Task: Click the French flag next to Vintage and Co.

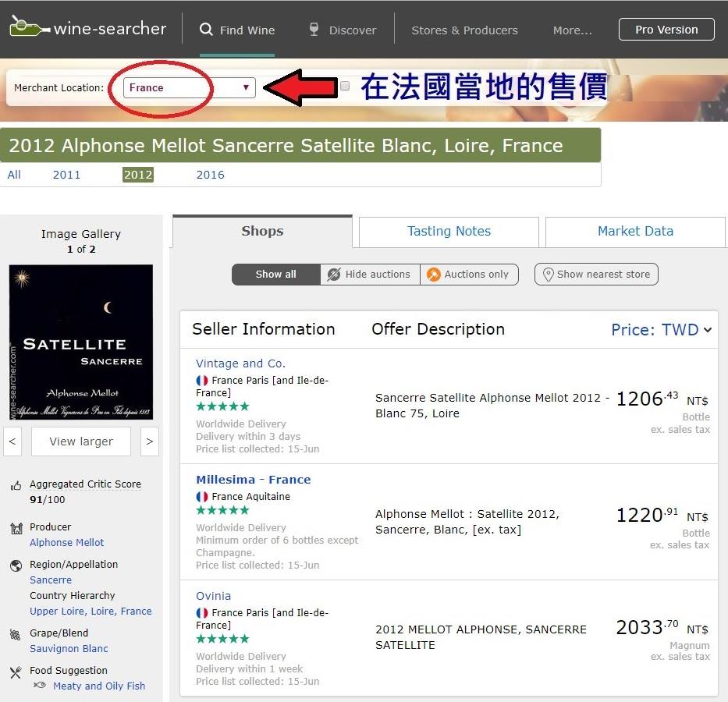Action: click(202, 381)
